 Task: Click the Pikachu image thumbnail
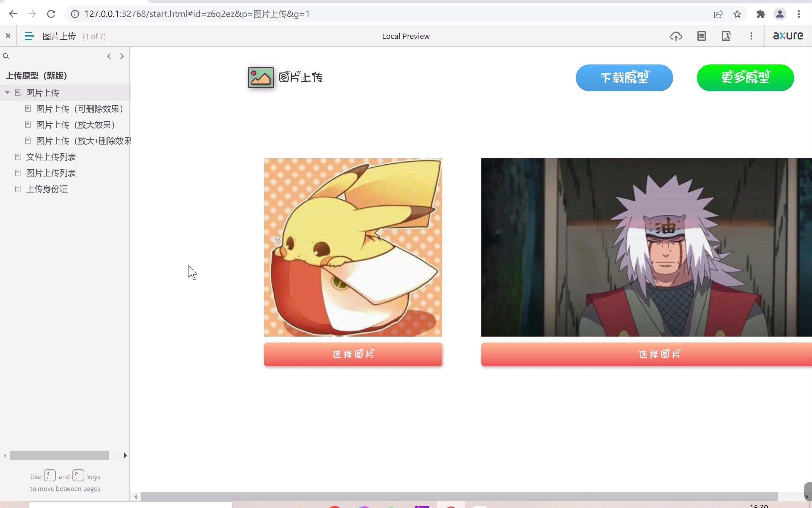pos(353,247)
